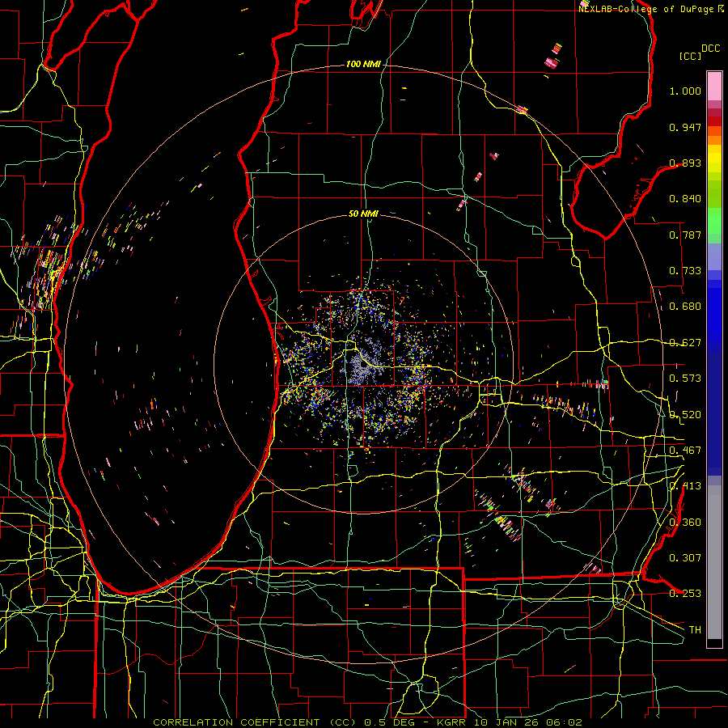Select the "50 NMI" range ring label
Screen dimensions: 728x728
click(x=363, y=214)
